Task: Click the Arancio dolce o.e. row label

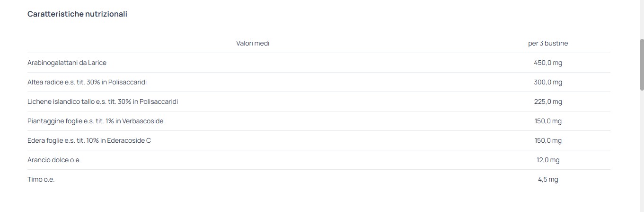Action: (x=54, y=160)
